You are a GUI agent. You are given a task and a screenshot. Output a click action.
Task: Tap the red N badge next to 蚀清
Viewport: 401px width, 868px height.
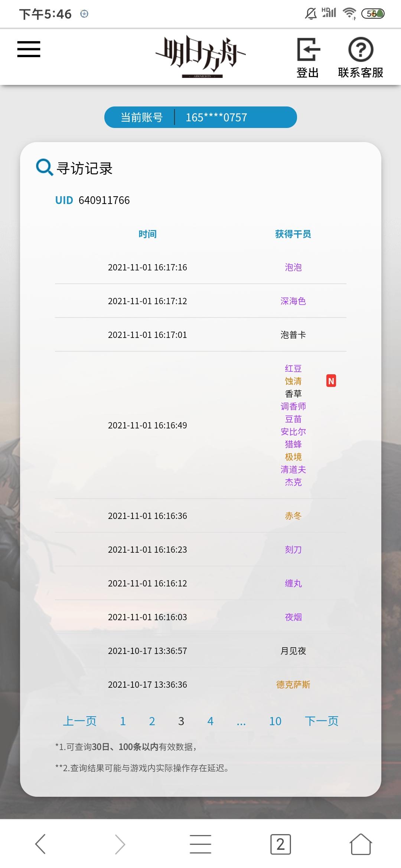[331, 381]
